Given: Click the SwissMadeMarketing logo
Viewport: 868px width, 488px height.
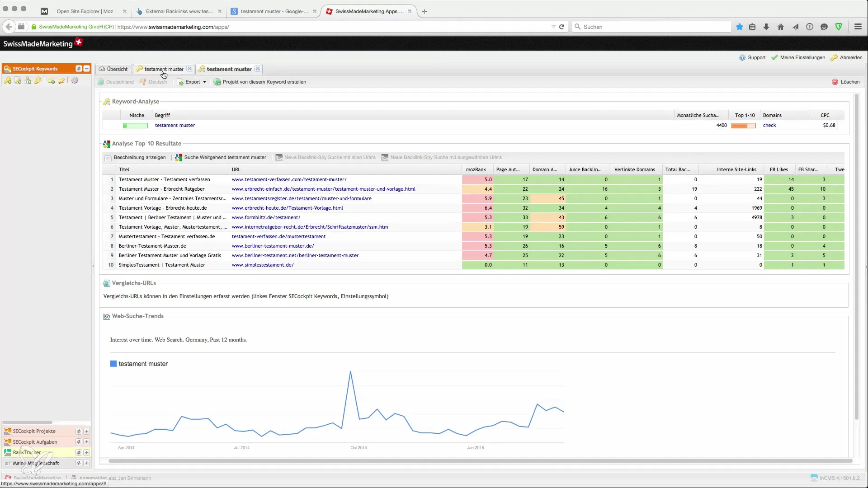Looking at the screenshot, I should [x=42, y=43].
